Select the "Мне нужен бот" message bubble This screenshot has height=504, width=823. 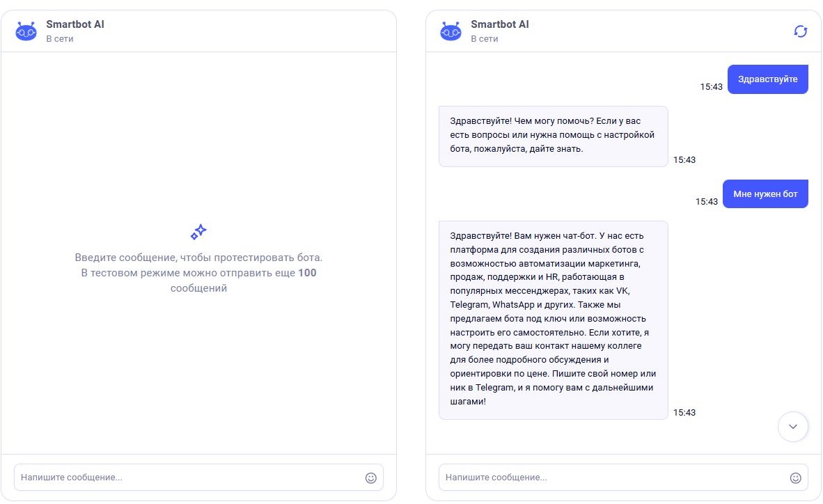(765, 194)
